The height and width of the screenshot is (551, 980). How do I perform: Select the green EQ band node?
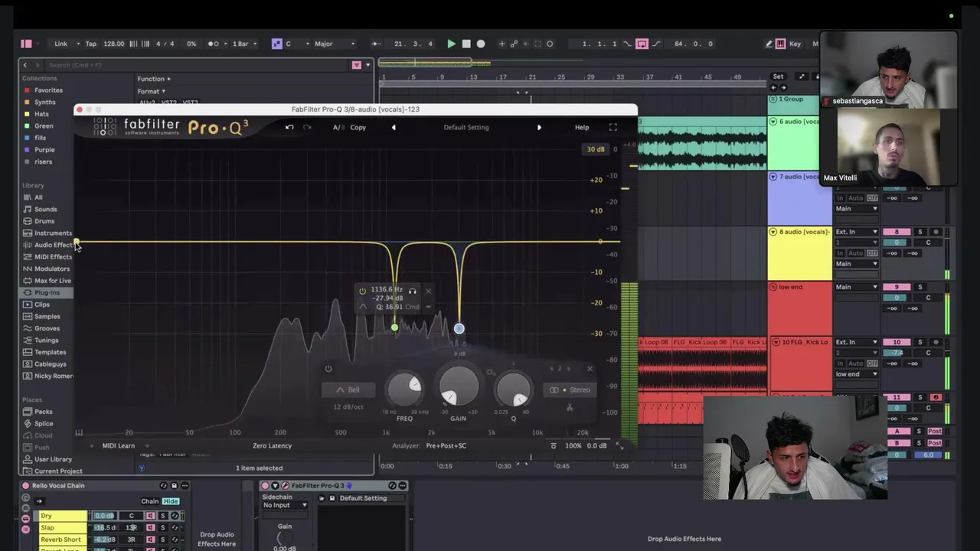click(x=394, y=328)
